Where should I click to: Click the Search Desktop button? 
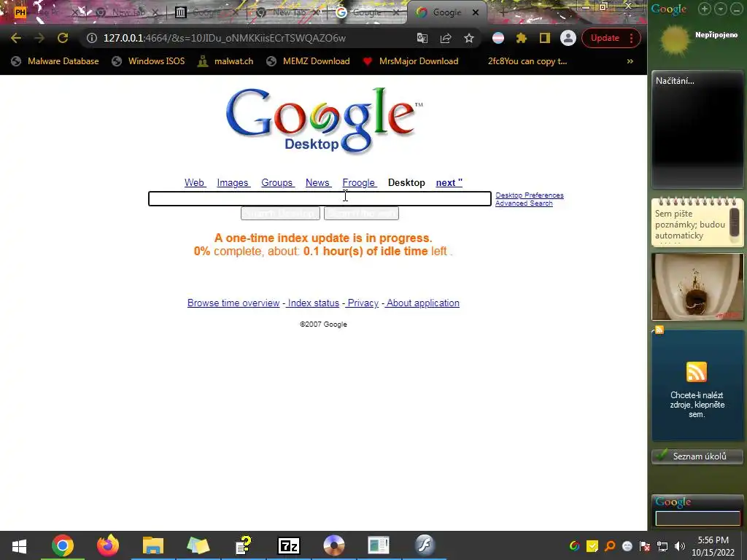pos(280,214)
